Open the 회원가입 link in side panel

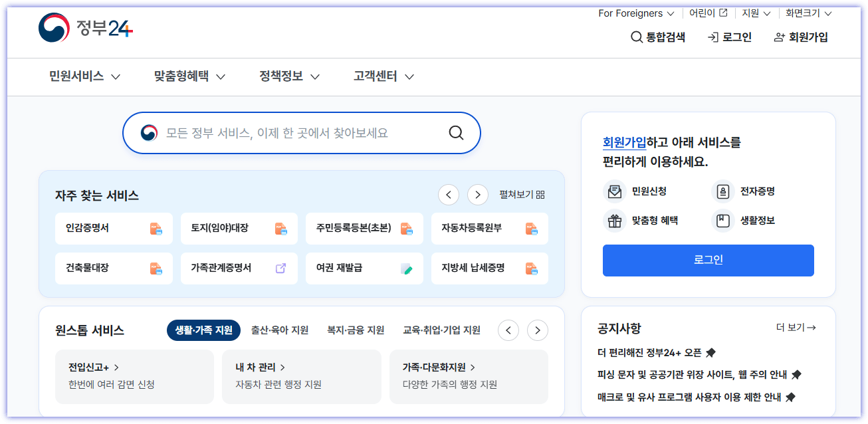coord(624,142)
